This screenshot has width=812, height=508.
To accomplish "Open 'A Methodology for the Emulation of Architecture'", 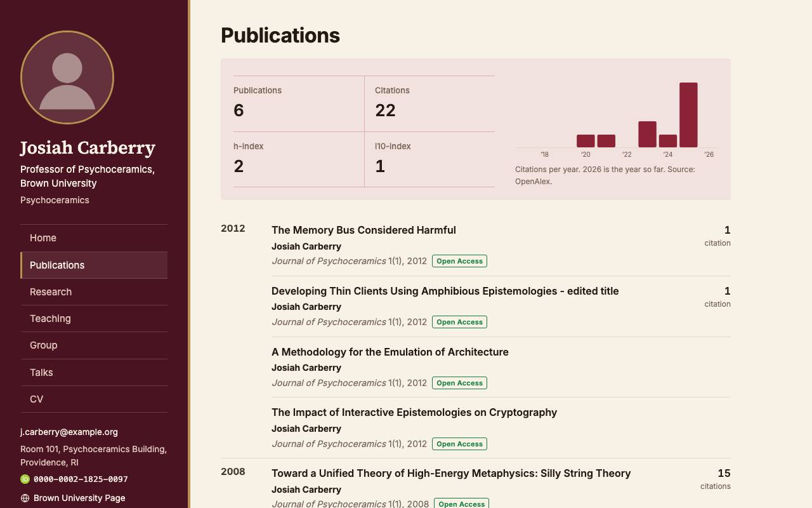I will click(390, 352).
